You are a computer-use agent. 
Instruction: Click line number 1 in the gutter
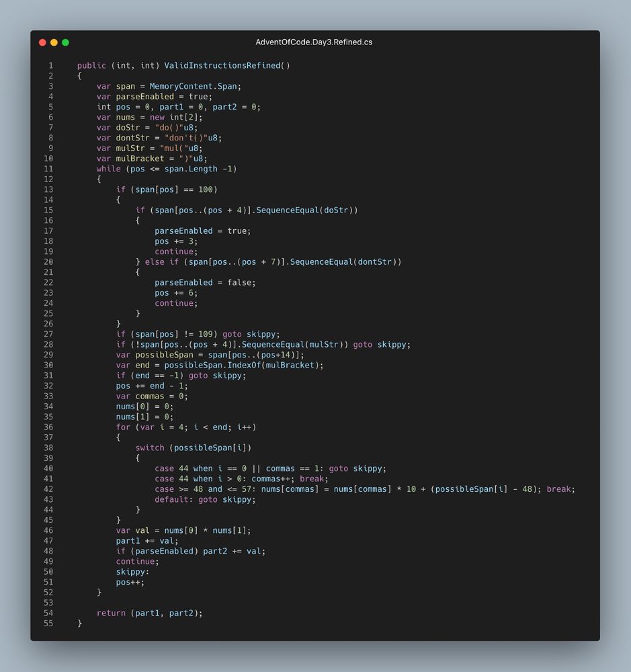[x=52, y=65]
